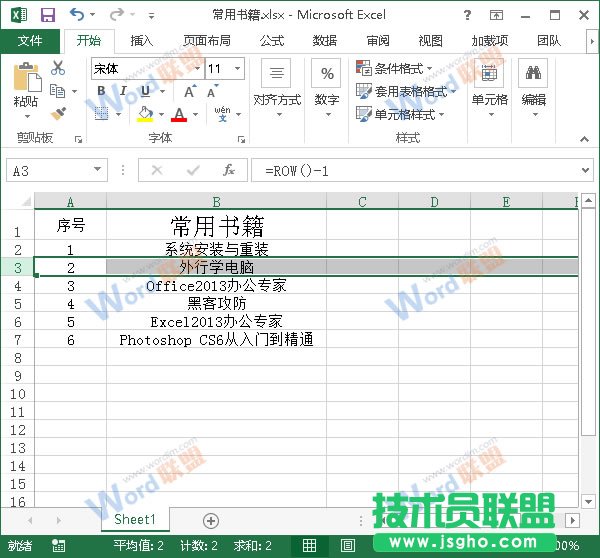Toggle Italic formatting
The height and width of the screenshot is (558, 600).
[123, 92]
